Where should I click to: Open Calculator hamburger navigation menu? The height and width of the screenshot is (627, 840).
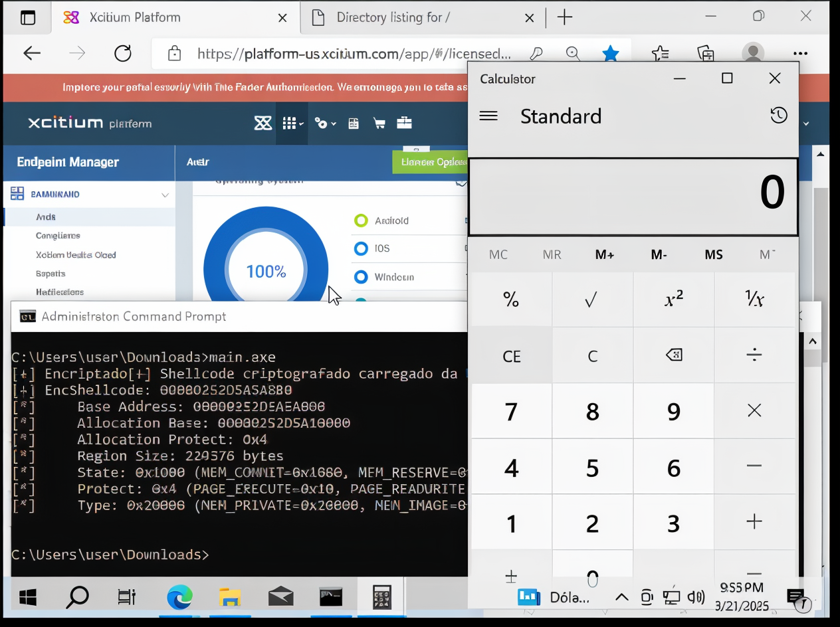click(488, 116)
